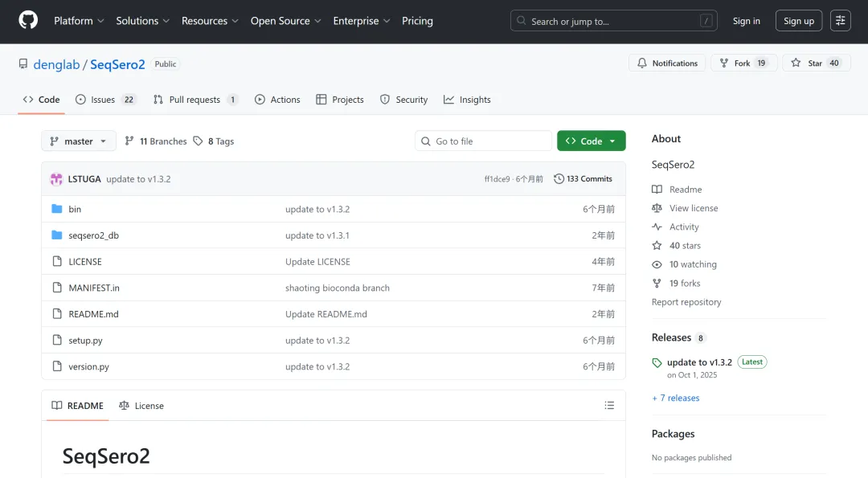Image resolution: width=868 pixels, height=478 pixels.
Task: Open the denglab owner link
Action: [x=56, y=64]
